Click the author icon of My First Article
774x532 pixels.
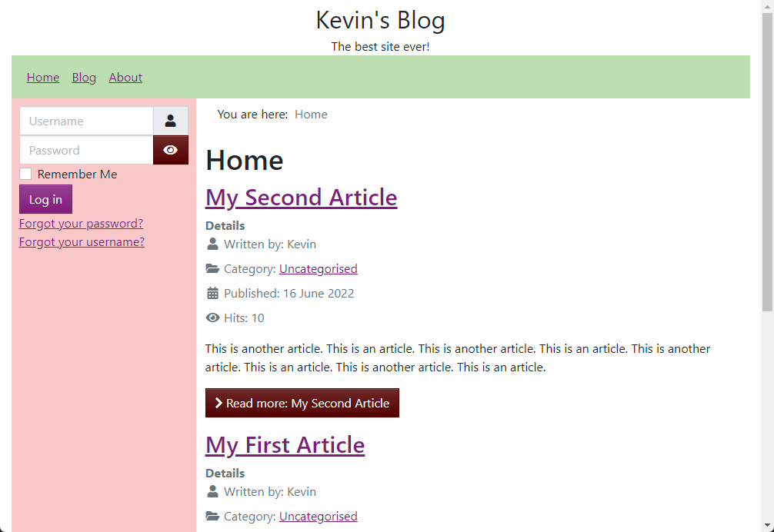click(213, 491)
